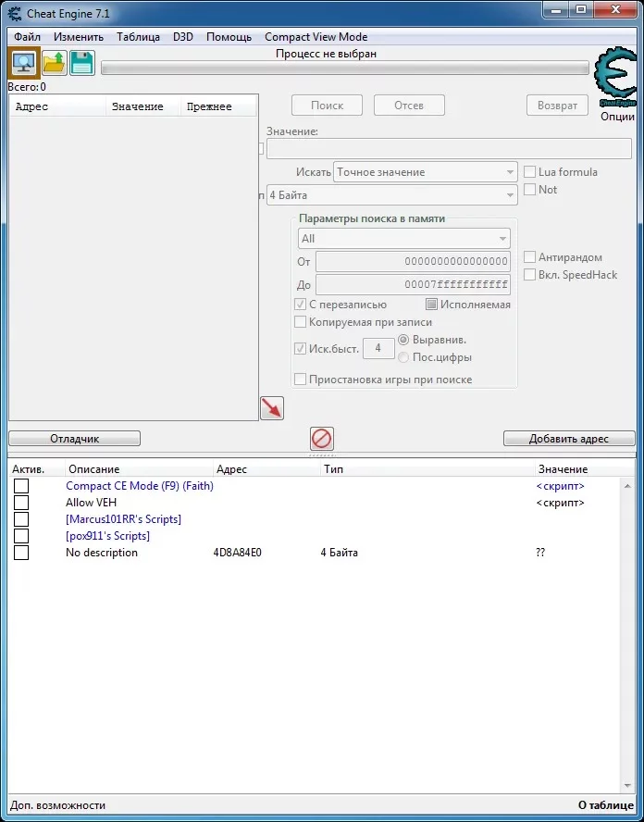
Task: Click the От start address field
Action: pyautogui.click(x=413, y=261)
